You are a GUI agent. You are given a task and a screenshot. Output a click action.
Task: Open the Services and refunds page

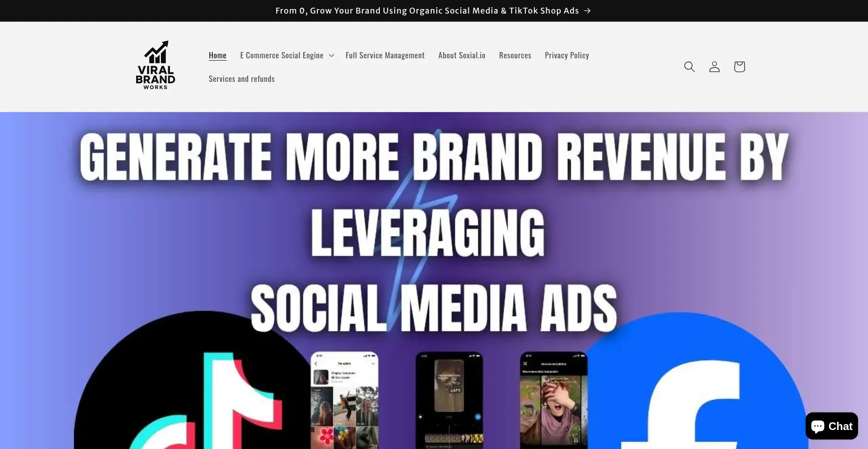click(242, 79)
